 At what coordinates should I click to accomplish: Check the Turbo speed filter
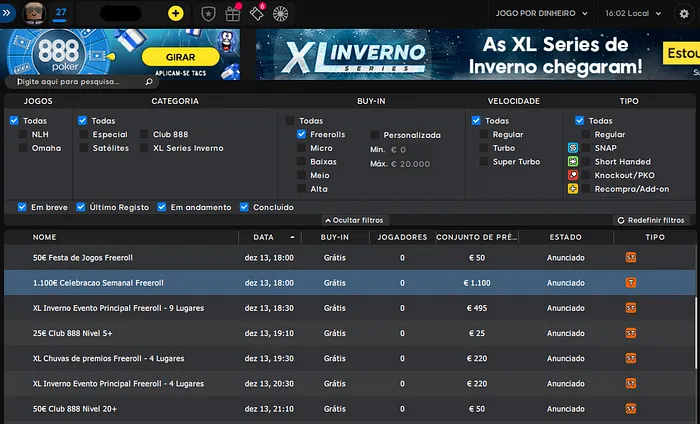[483, 148]
